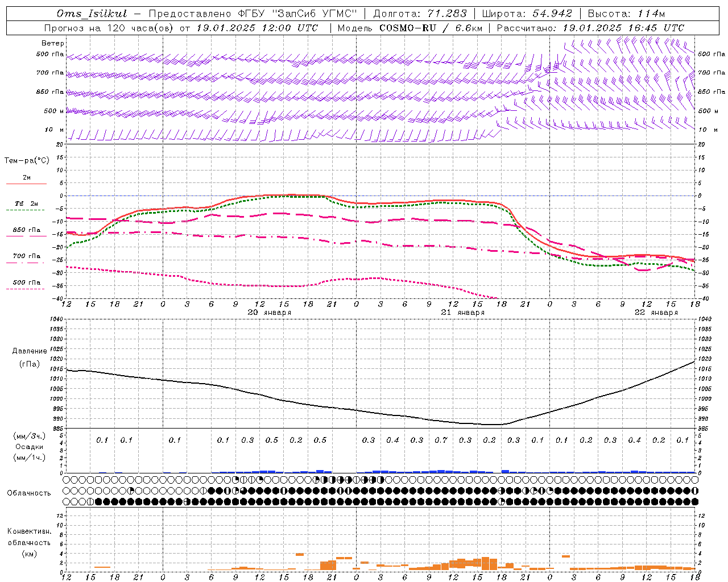Screen dimensions: 728x582
Task: Click the "1040" value on left pressure axis
Action: click(x=56, y=319)
